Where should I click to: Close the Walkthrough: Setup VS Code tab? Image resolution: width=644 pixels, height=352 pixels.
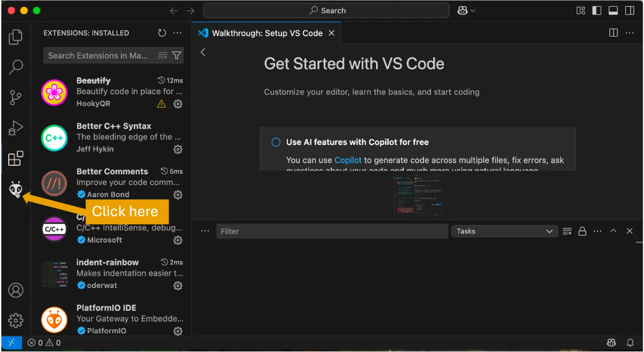coord(331,33)
